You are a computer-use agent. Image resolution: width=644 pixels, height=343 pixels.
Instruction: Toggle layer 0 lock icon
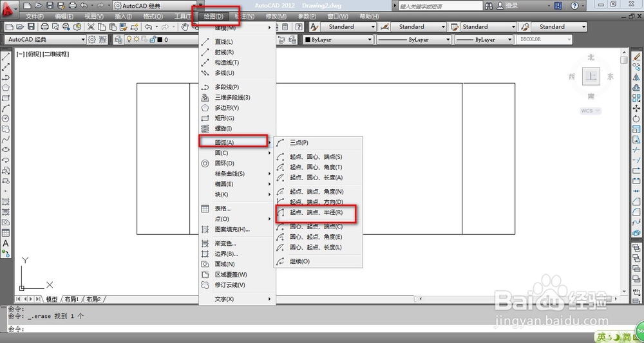[x=153, y=39]
